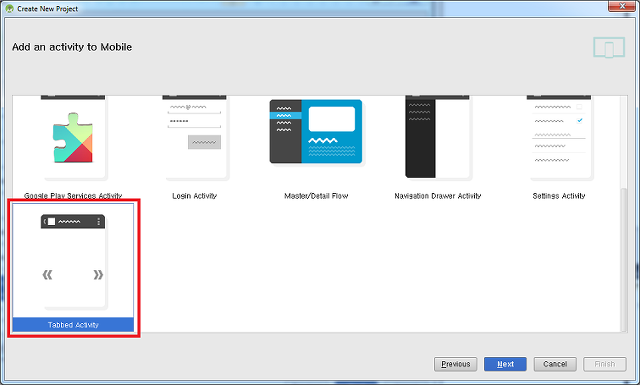640x385 pixels.
Task: Select the Tabbed Activity template thumbnail
Action: coord(73,261)
